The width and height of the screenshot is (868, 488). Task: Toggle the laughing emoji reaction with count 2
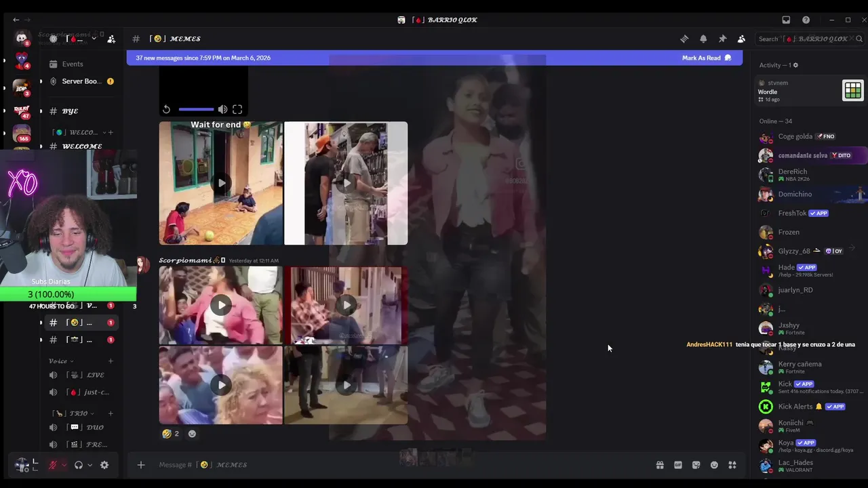pyautogui.click(x=170, y=434)
